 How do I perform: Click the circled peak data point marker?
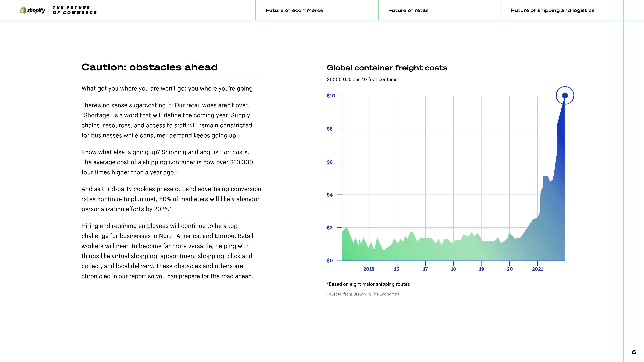point(565,95)
